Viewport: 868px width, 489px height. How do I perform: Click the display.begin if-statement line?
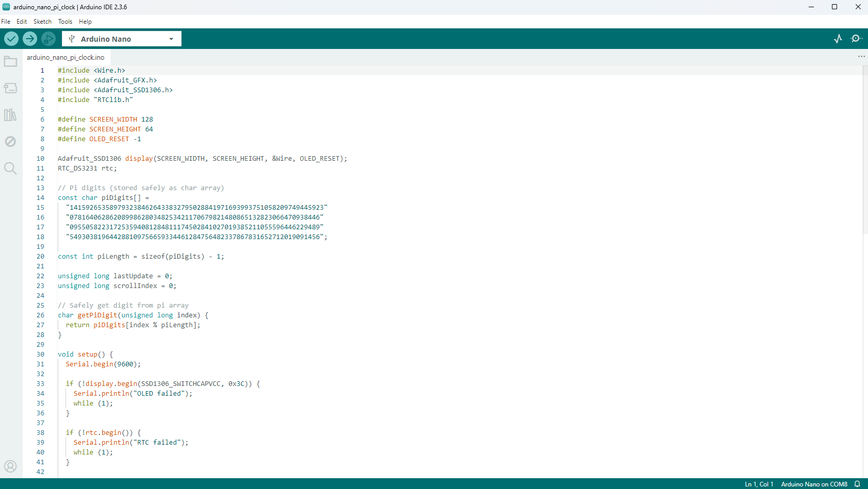pyautogui.click(x=163, y=384)
